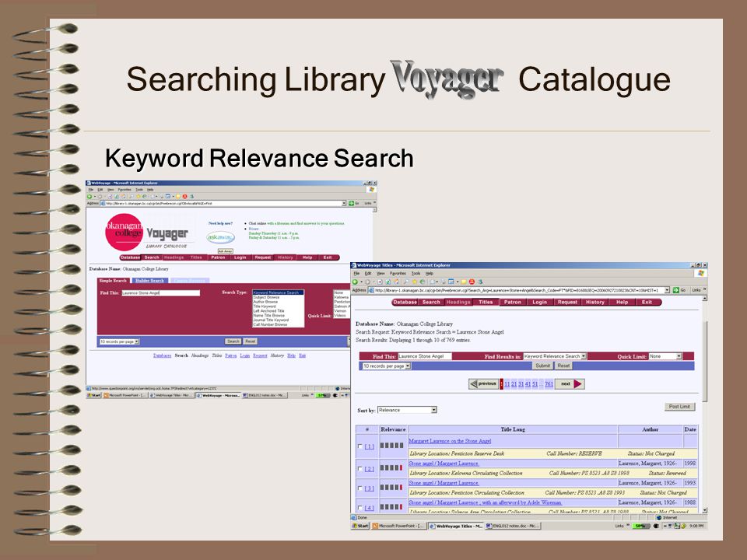747x560 pixels.
Task: Click History icon in WebVoyage Titles toolbar
Action: (423, 282)
